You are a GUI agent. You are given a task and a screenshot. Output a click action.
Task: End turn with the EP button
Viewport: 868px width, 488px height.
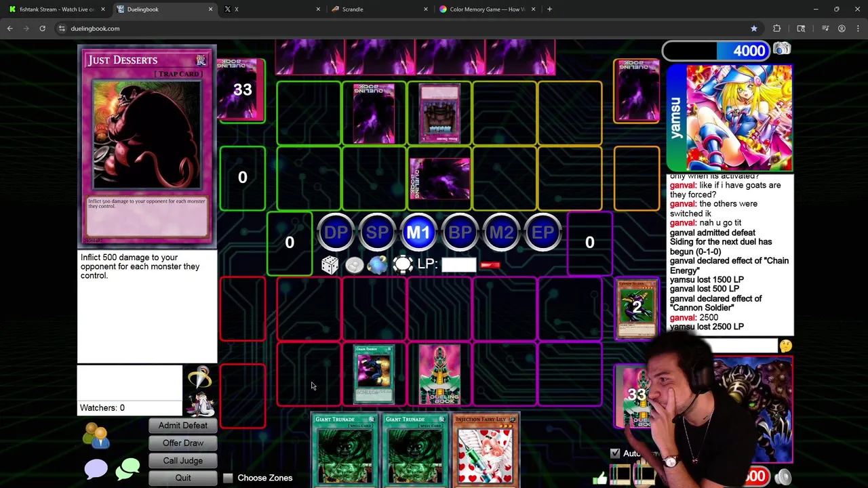(x=542, y=233)
